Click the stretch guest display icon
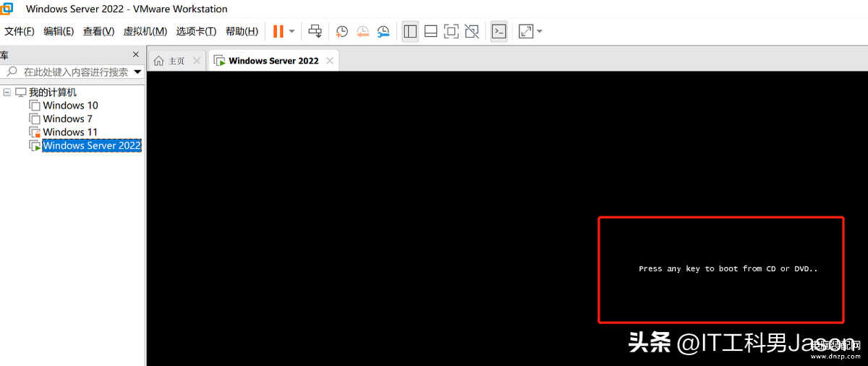The height and width of the screenshot is (366, 868). tap(526, 31)
